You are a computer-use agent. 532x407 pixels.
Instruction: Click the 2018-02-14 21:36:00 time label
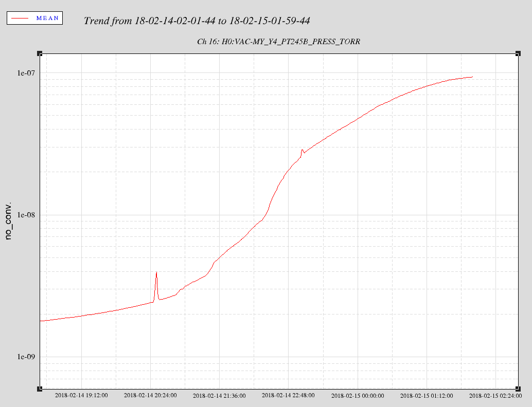pos(219,396)
